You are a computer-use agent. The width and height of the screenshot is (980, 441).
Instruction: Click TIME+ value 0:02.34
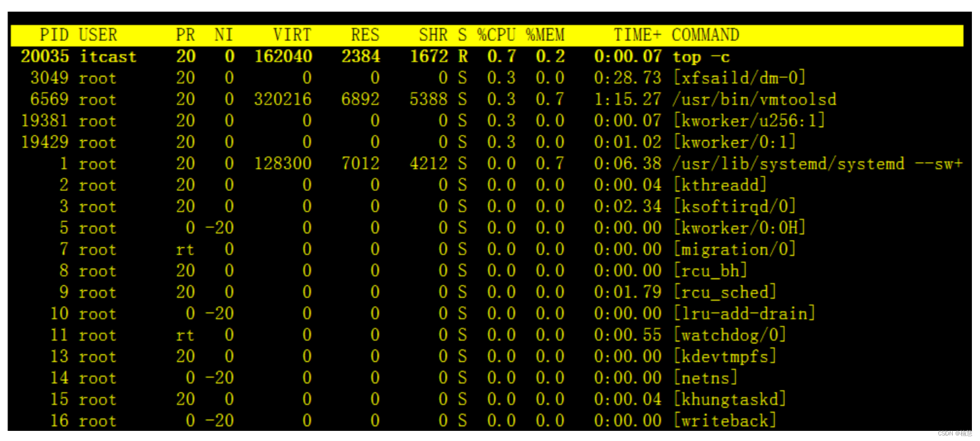pyautogui.click(x=628, y=206)
